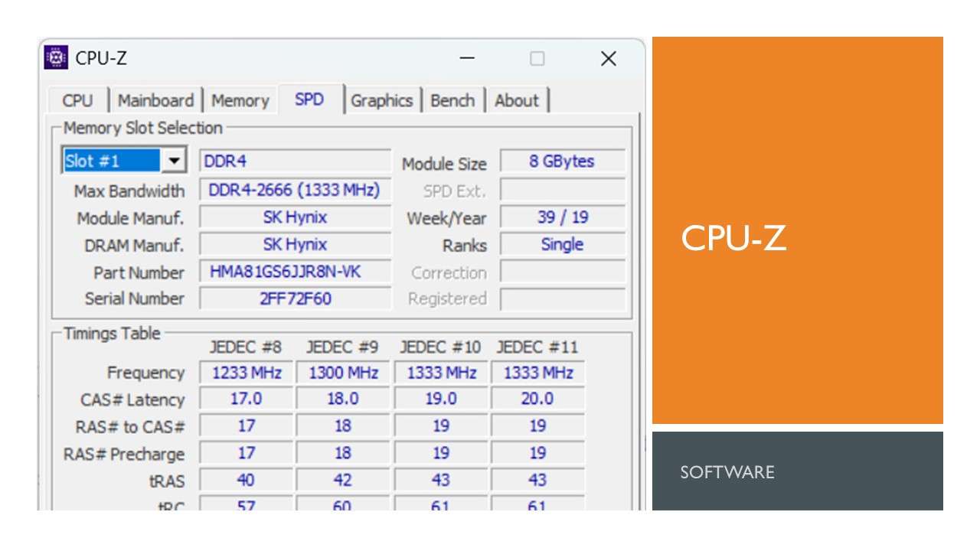The image size is (980, 551).
Task: Click the empty SPD Ext. field
Action: pyautogui.click(x=563, y=190)
